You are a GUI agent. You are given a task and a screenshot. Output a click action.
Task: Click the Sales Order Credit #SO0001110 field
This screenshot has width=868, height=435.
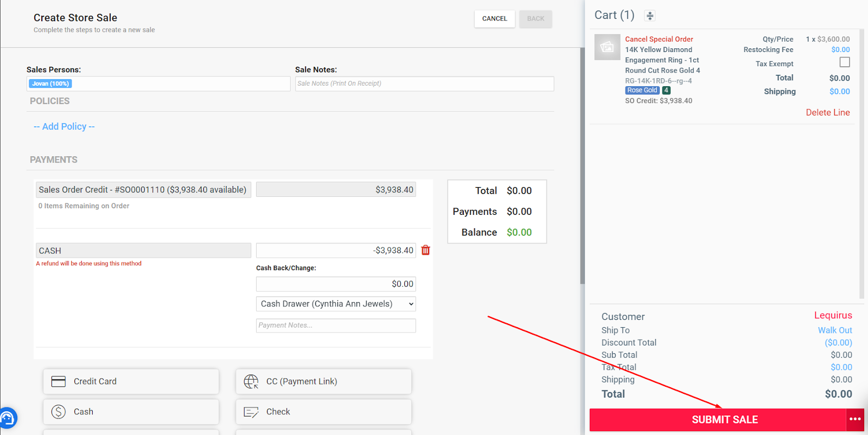click(x=143, y=189)
